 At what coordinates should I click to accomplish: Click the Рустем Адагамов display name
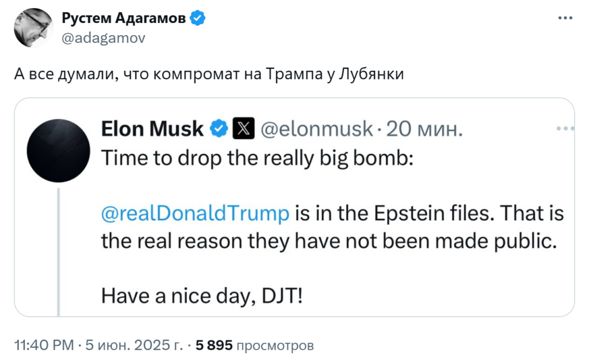pos(124,18)
